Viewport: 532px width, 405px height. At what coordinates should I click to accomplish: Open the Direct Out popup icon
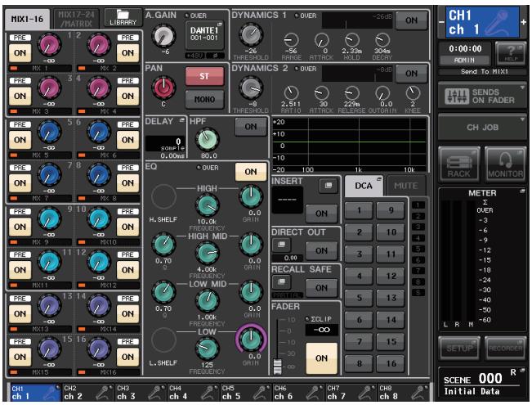tap(281, 245)
